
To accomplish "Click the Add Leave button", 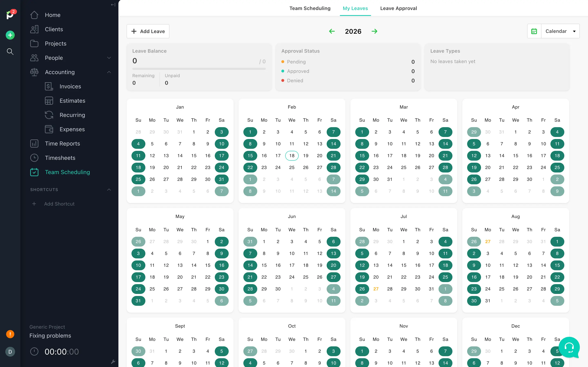I will coord(148,31).
